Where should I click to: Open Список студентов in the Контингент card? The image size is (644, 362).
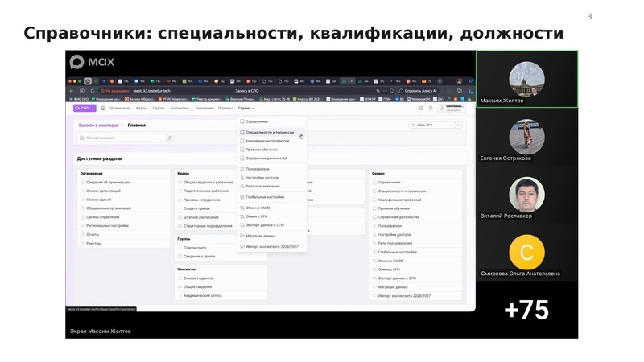click(198, 278)
